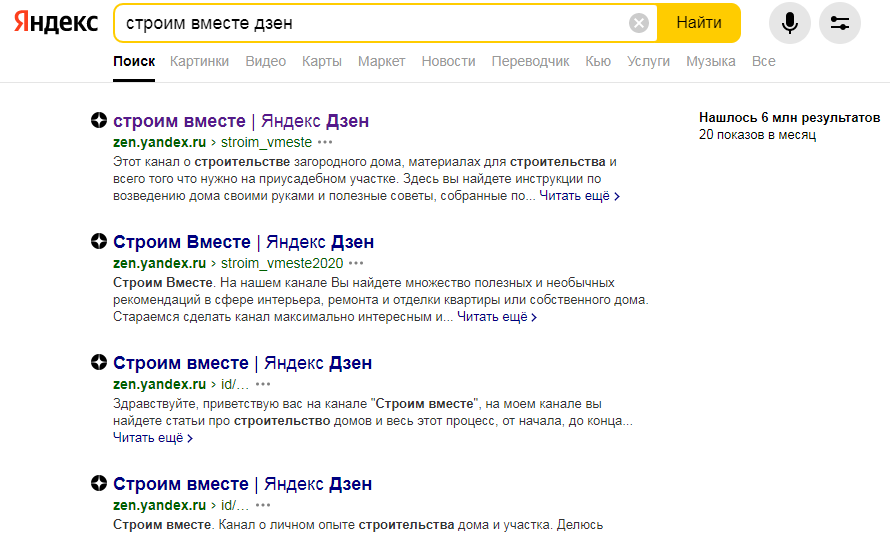
Task: Click Zen favicon beside 'Строим Вместе' stroim_vmeste2020 result
Action: pos(99,241)
